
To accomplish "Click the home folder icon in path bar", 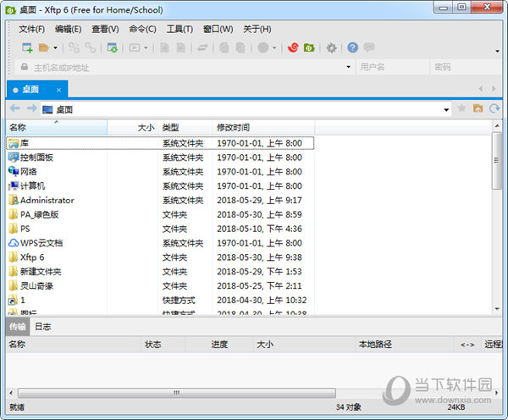I will (x=478, y=108).
